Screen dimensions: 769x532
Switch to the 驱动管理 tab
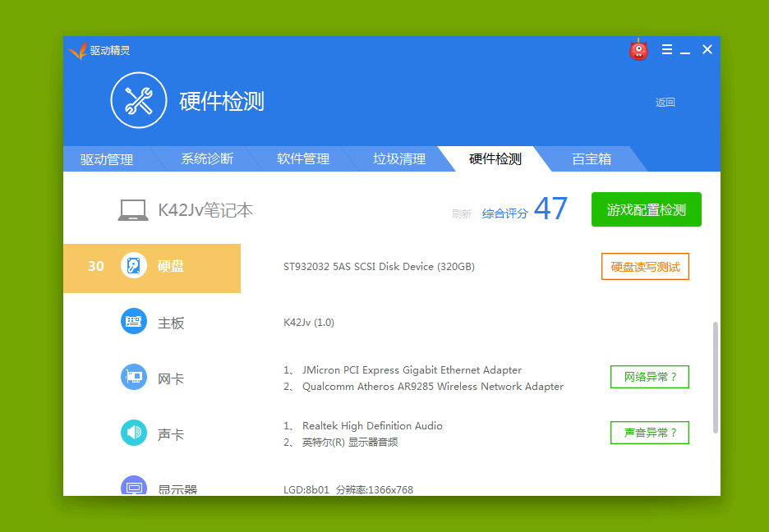[107, 159]
